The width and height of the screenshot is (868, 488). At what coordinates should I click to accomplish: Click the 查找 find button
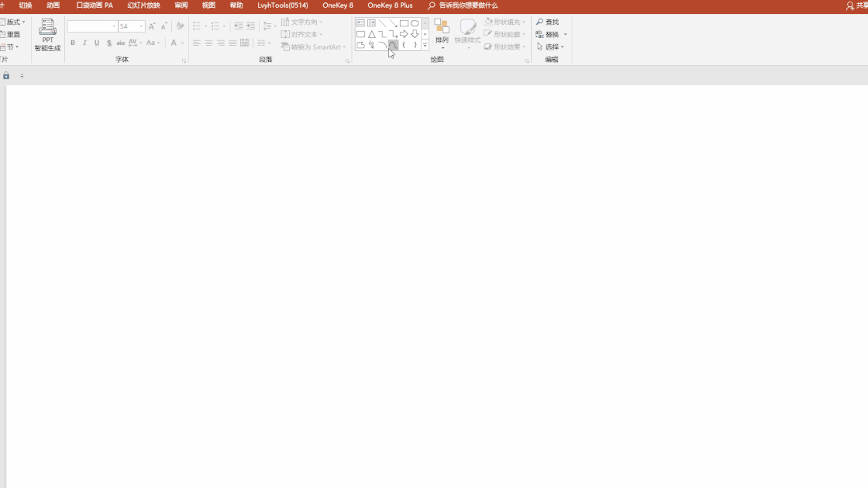coord(547,22)
